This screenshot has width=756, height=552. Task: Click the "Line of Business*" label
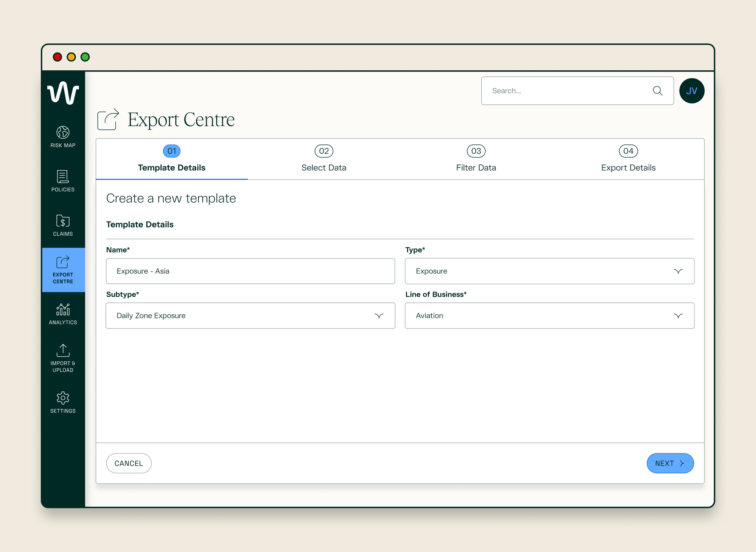tap(436, 295)
